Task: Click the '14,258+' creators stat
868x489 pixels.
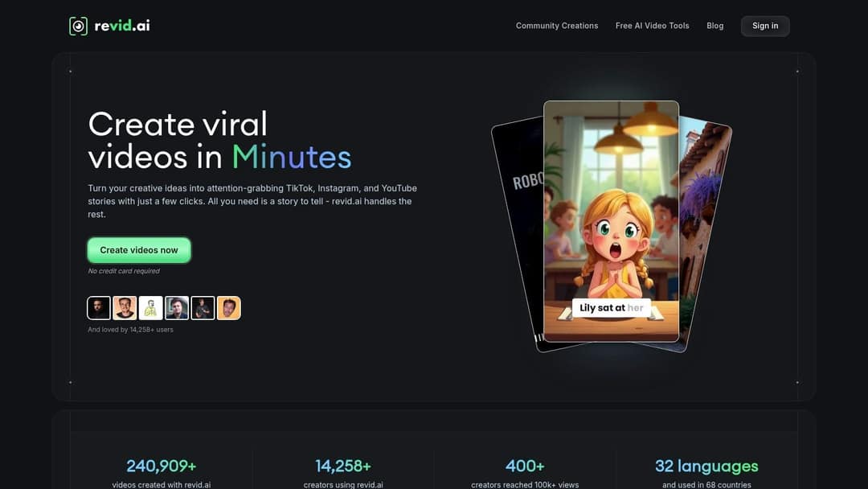Action: (x=343, y=466)
